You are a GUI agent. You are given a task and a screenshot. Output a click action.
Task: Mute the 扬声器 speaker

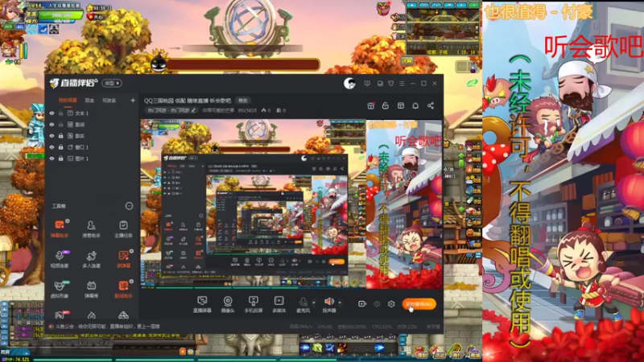pos(329,305)
